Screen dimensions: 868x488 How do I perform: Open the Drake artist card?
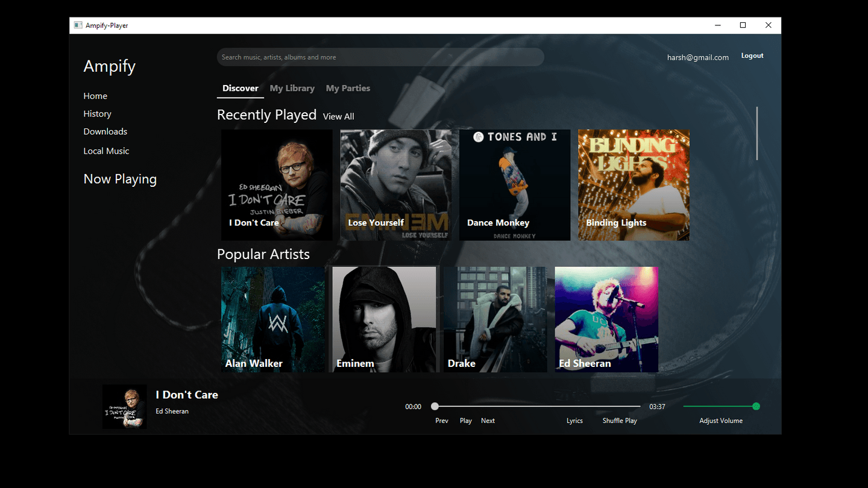[495, 320]
